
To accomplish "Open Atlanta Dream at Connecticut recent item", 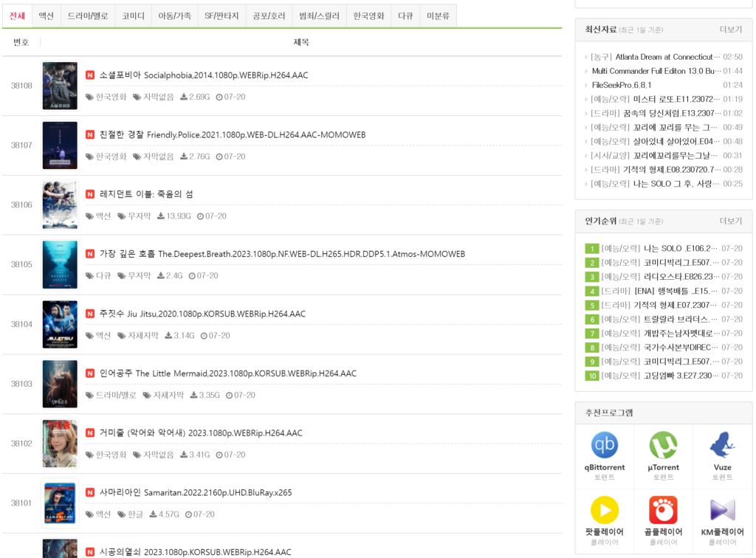I will pos(656,57).
